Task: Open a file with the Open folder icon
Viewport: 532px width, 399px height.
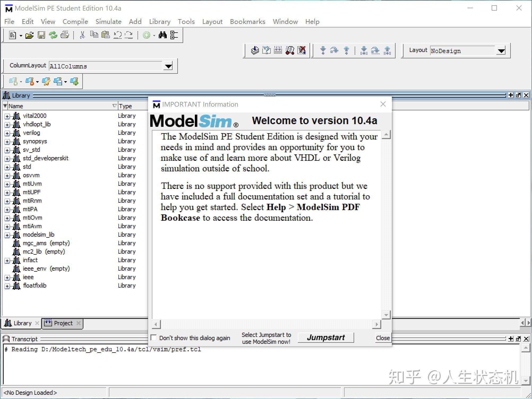Action: (x=29, y=35)
